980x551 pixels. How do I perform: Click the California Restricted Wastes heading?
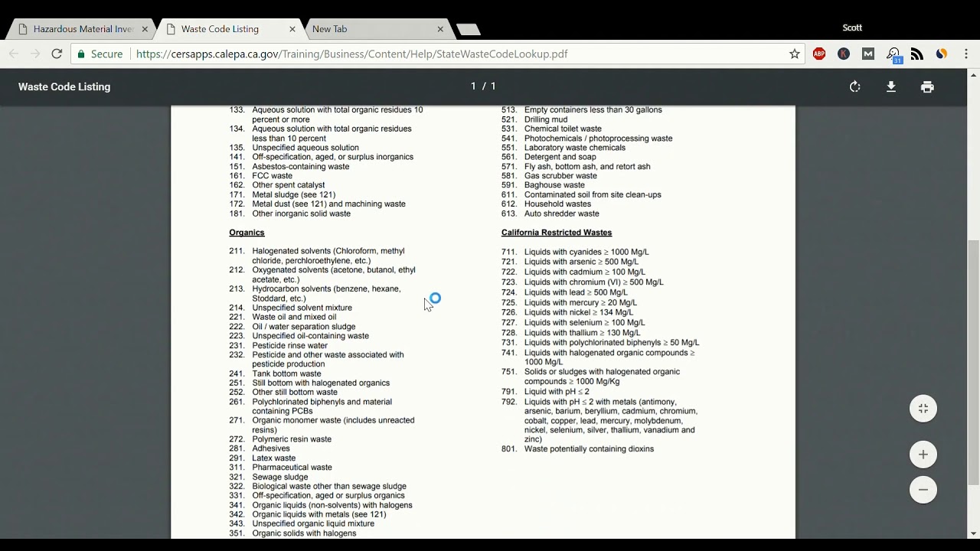[557, 233]
